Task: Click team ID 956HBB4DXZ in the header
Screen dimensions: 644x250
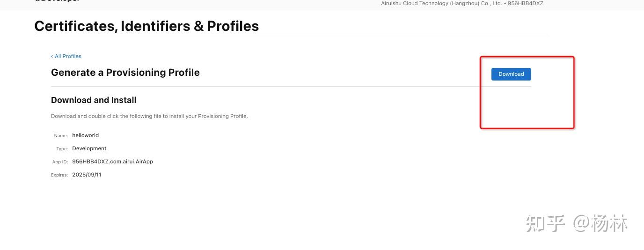Action: click(526, 3)
